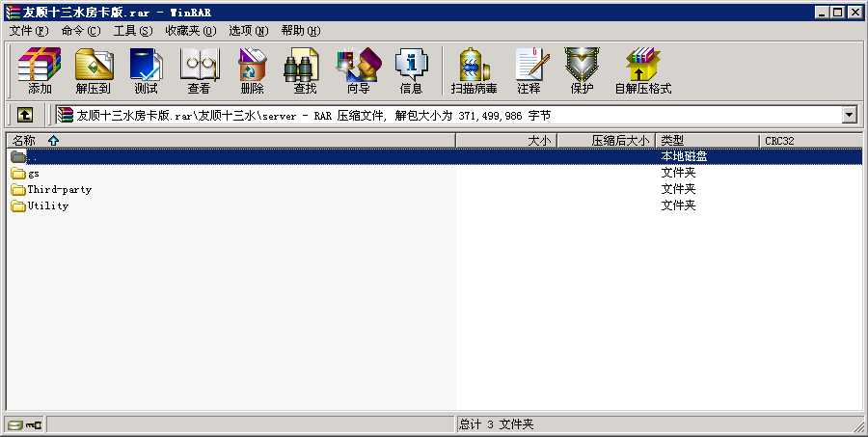Open the 收藏夹(O) menu
Viewport: 868px width, 437px height.
click(191, 31)
